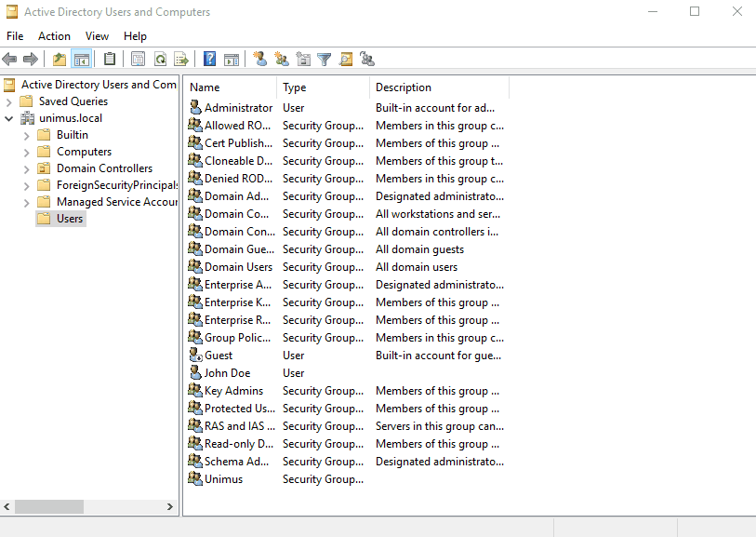
Task: Create a new user toolbar icon
Action: tap(259, 59)
